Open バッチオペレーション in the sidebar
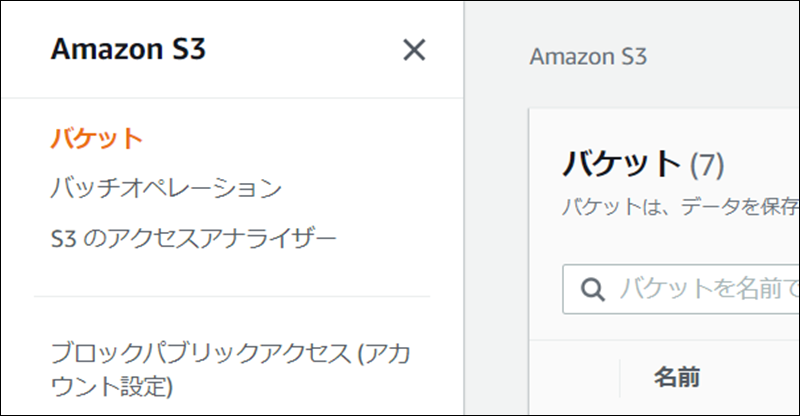 pos(166,187)
